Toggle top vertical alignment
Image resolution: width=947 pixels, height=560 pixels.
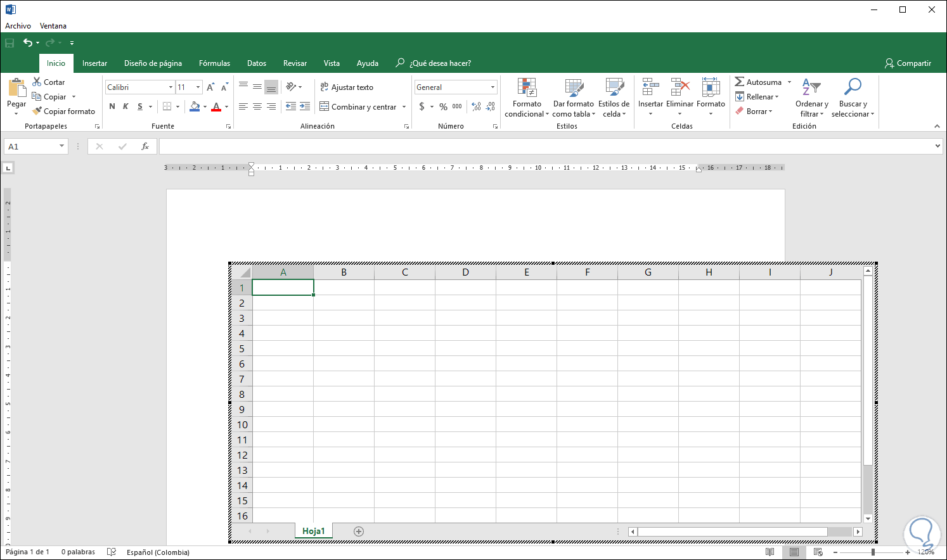pyautogui.click(x=243, y=87)
